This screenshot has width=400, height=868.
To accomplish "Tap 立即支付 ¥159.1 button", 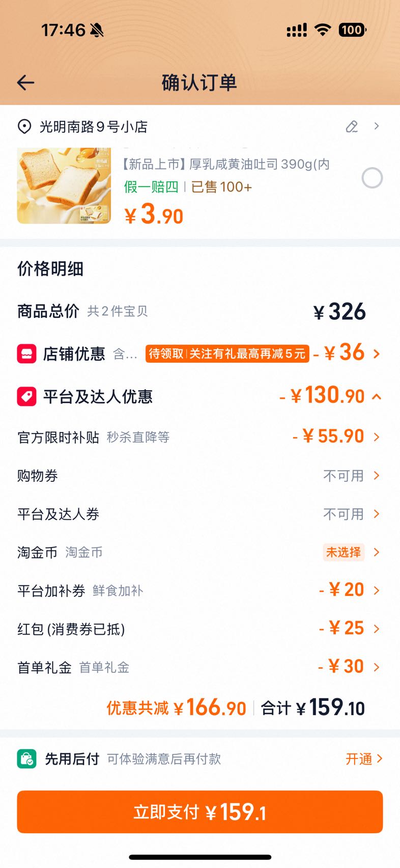I will (x=199, y=811).
